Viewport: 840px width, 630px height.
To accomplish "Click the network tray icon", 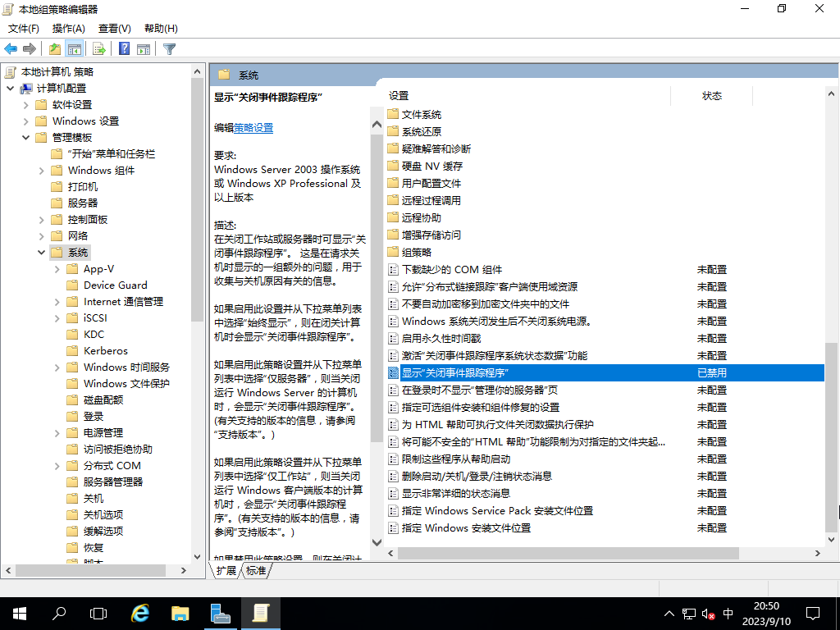I will click(x=689, y=614).
